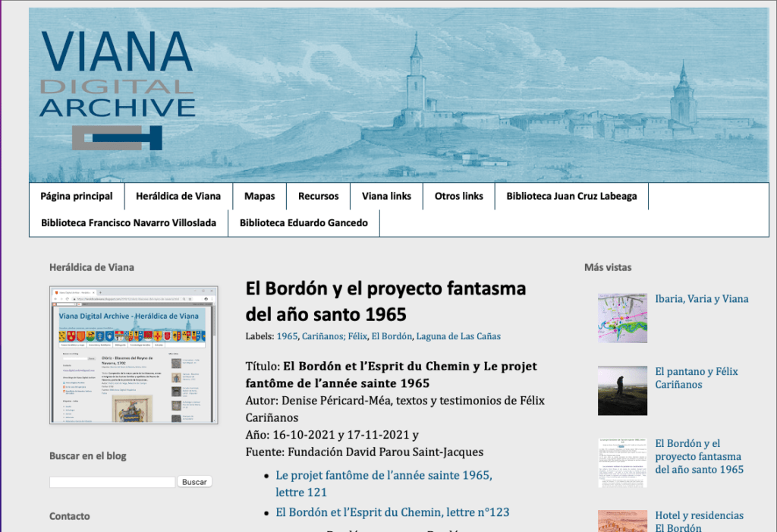The height and width of the screenshot is (532, 777).
Task: Click the Viana Digital Archive logo
Action: coord(117,90)
